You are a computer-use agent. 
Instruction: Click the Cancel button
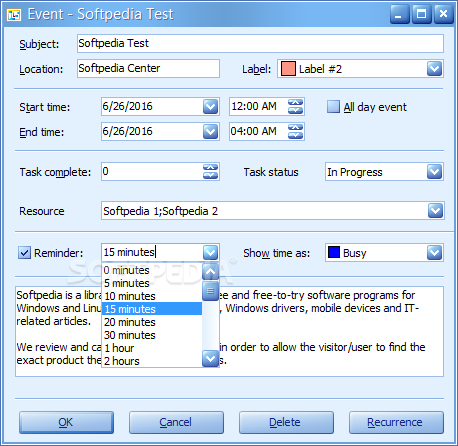(x=176, y=422)
